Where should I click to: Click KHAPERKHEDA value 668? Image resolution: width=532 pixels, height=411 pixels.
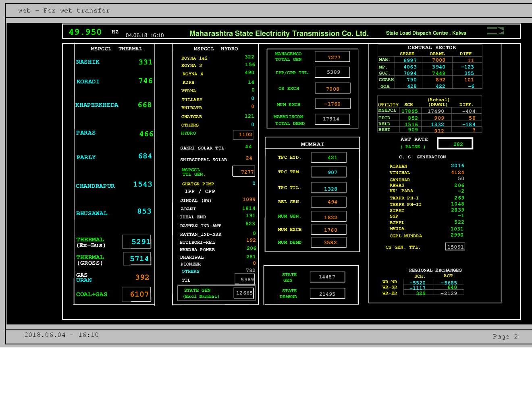tap(145, 105)
